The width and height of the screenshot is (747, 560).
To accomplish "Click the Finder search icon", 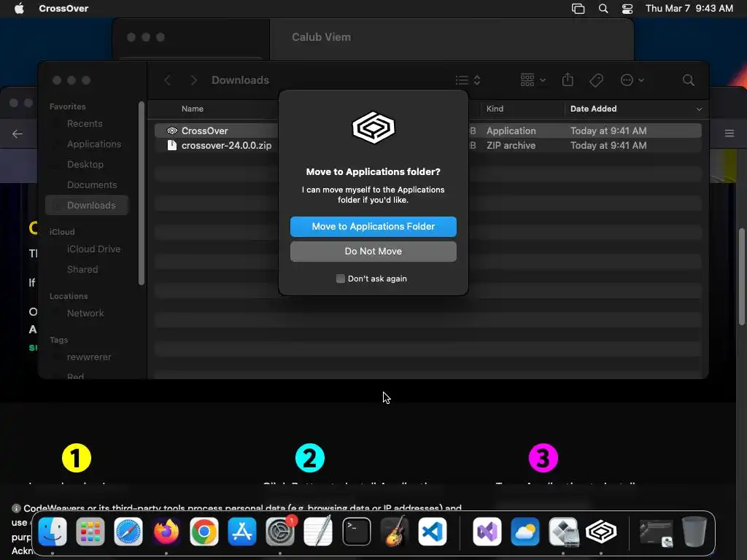I will coord(688,80).
